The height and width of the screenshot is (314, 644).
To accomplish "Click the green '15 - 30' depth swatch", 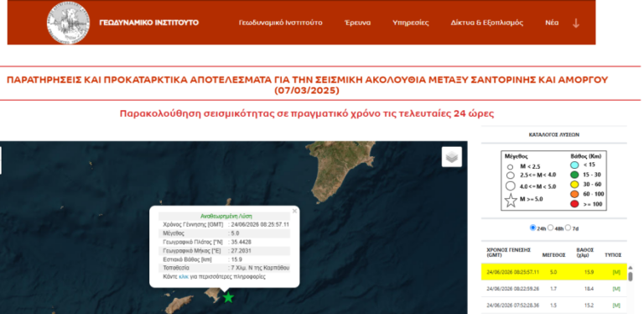I will click(574, 175).
